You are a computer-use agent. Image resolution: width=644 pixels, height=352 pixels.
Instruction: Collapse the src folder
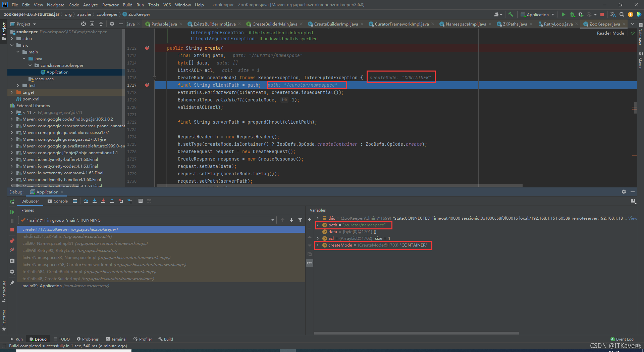(x=12, y=45)
